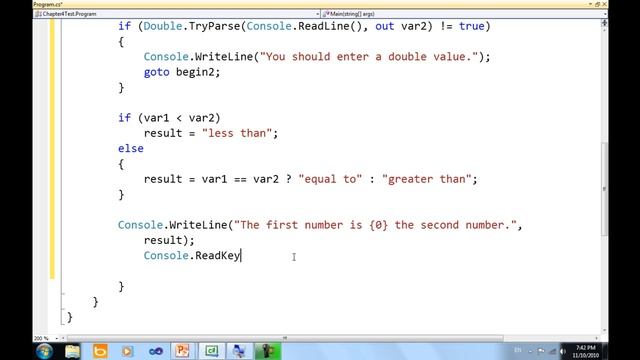Screen dimensions: 640x360
Task: Switch to the green screen recorder taskbar app
Action: (268, 351)
